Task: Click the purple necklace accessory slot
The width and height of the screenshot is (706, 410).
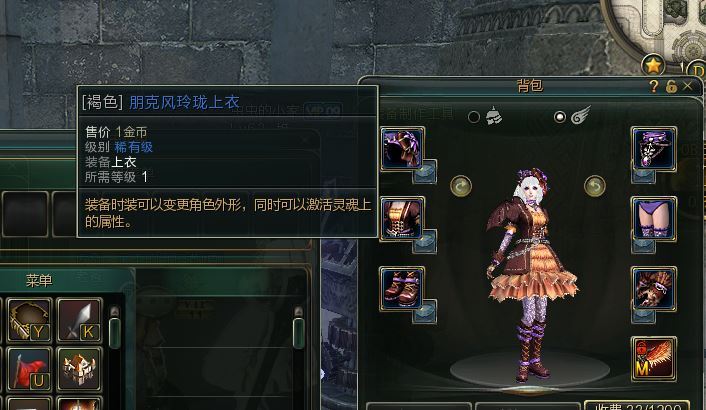Action: click(654, 149)
